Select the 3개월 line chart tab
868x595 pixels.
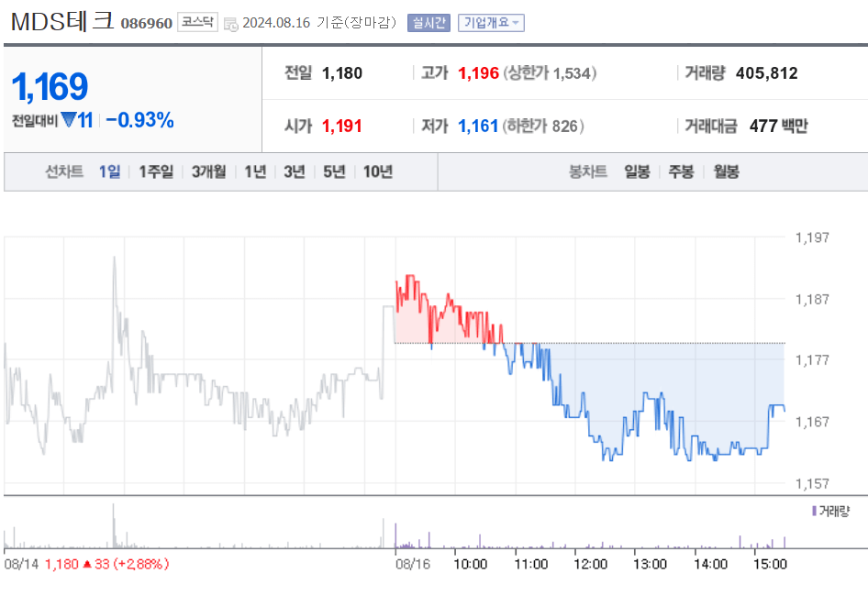click(208, 172)
